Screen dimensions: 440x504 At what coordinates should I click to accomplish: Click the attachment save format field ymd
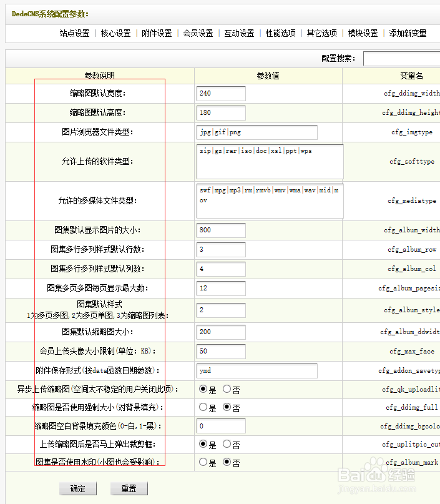(257, 371)
